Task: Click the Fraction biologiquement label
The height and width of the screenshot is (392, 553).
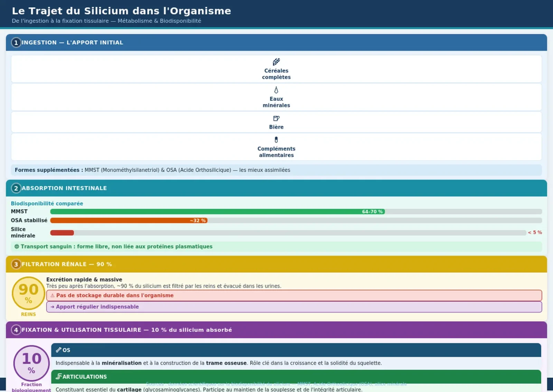Action: (x=31, y=387)
